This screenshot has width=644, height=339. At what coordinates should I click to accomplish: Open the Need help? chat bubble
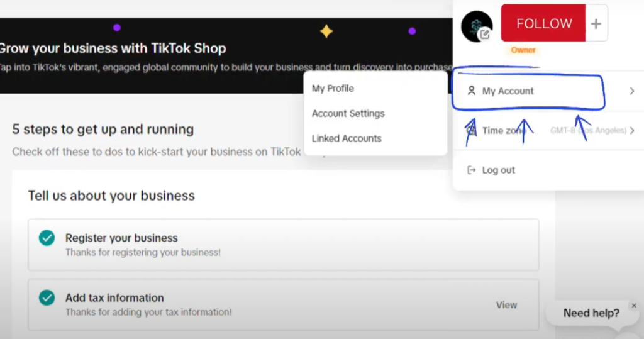pos(591,313)
